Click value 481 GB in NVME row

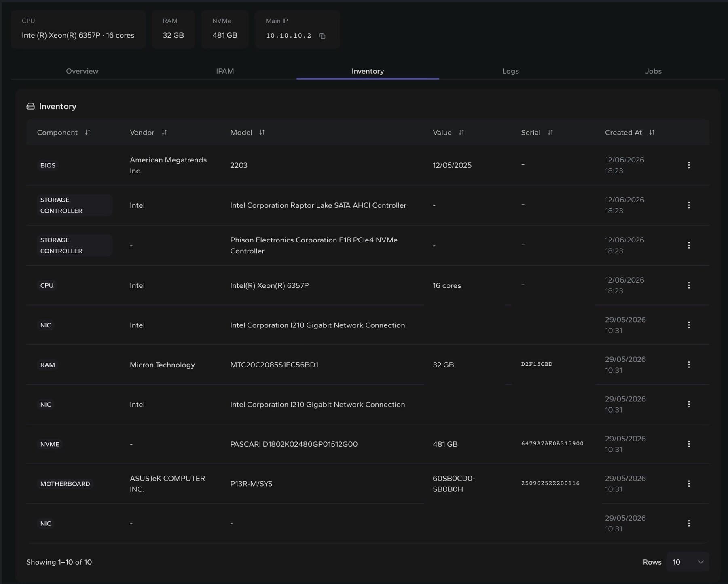(x=445, y=444)
